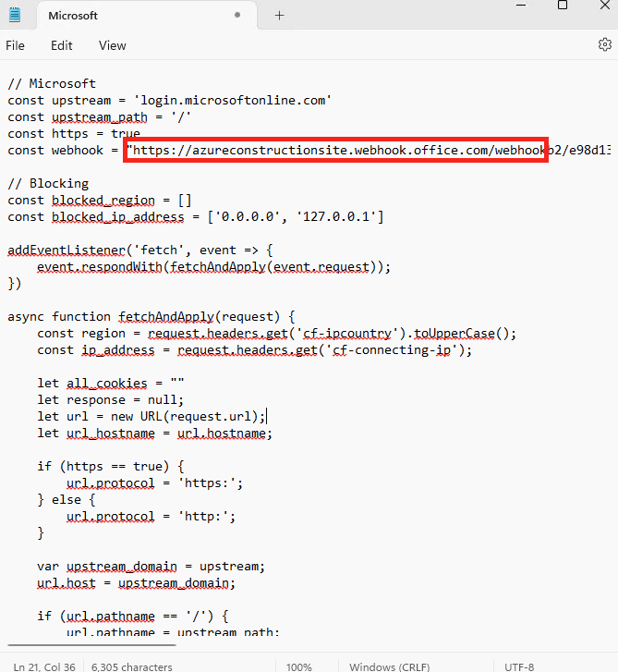Click the all_cookies variable
Image resolution: width=618 pixels, height=672 pixels.
tap(106, 384)
